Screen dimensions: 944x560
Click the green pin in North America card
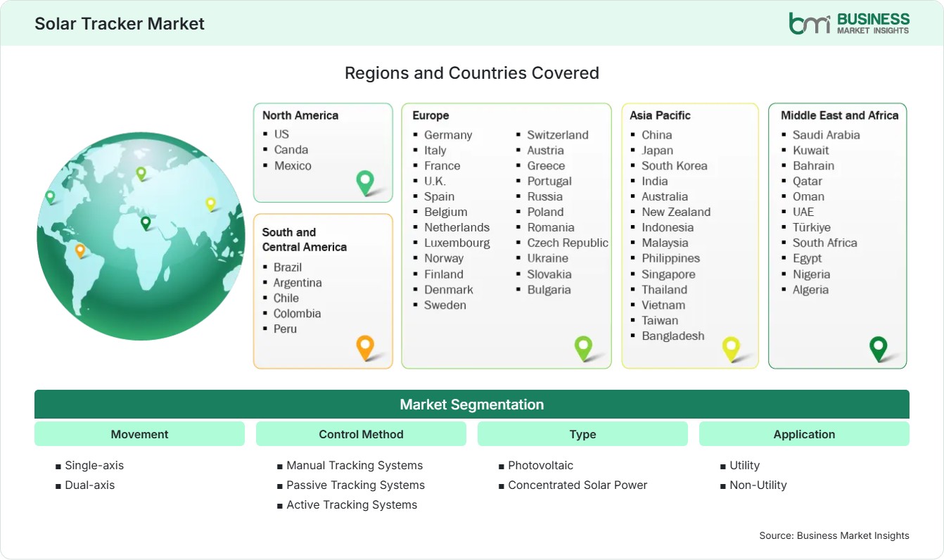365,183
